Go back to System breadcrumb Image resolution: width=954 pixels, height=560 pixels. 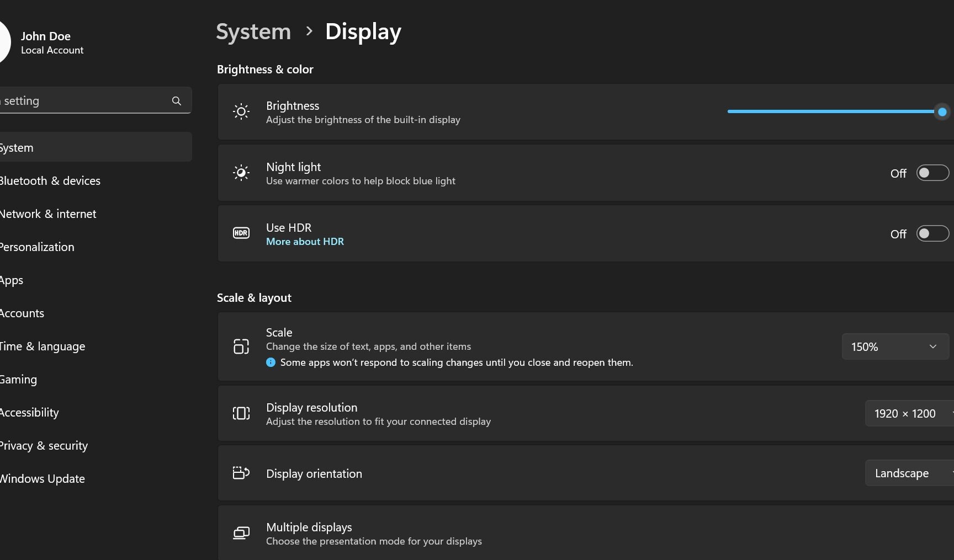[253, 31]
